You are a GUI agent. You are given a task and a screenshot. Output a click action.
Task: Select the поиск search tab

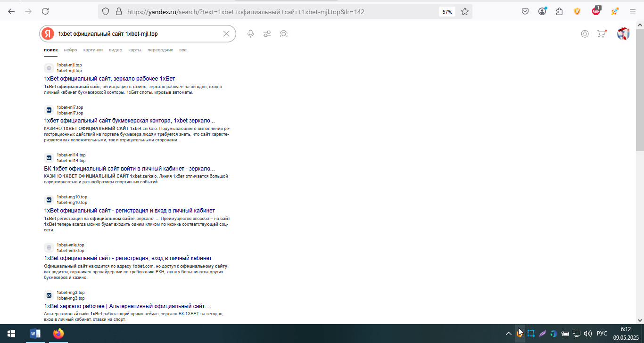point(51,50)
